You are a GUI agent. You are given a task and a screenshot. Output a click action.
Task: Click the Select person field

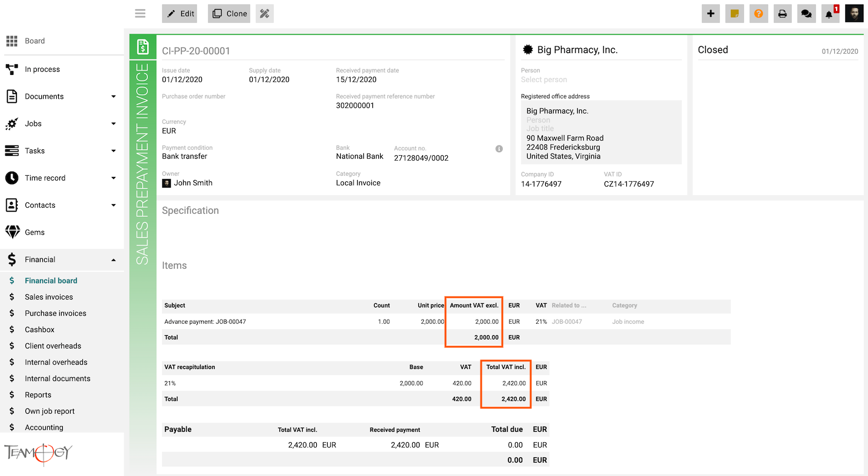click(x=544, y=80)
